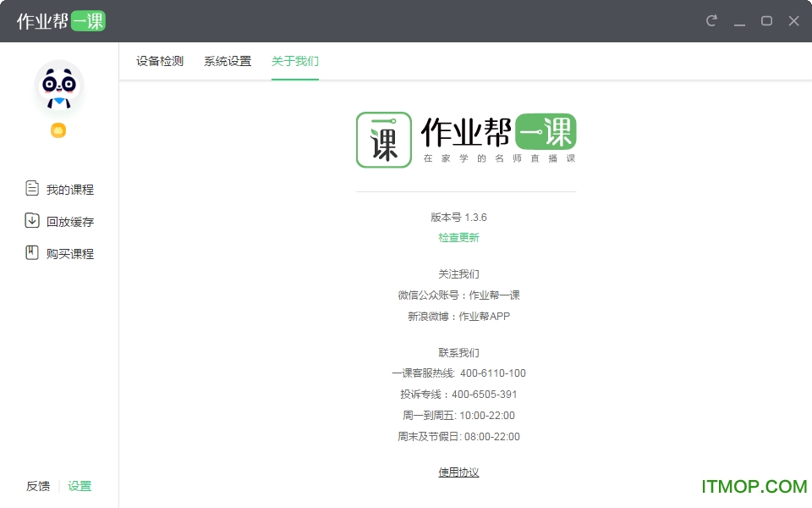Switch to the 系统设置 tab
Viewport: 812px width, 508px height.
pos(228,61)
